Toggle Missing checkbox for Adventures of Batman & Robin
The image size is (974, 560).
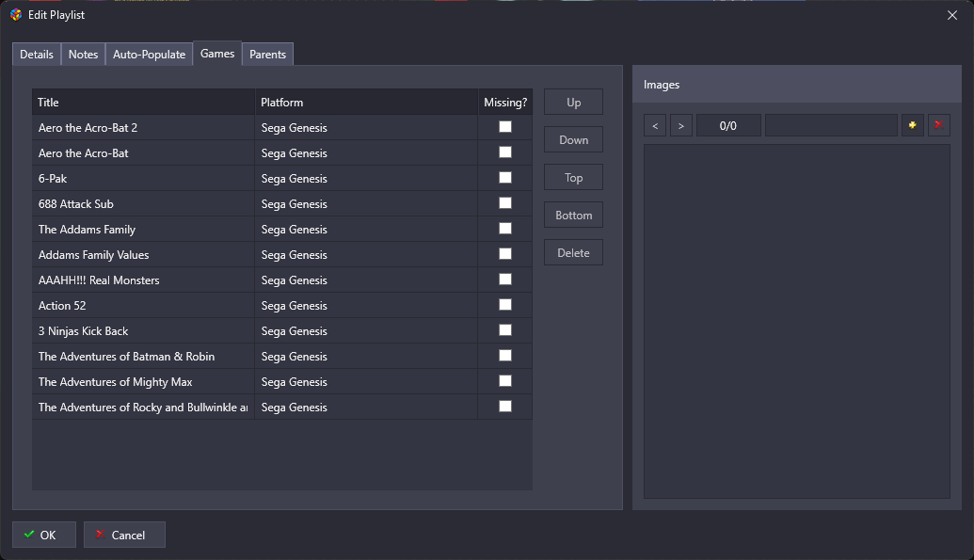[x=505, y=356]
